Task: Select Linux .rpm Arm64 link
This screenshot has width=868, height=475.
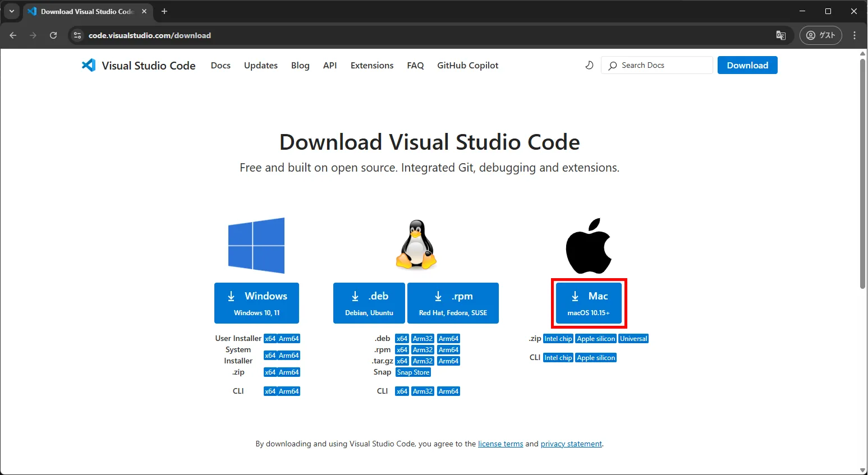Action: [x=448, y=350]
